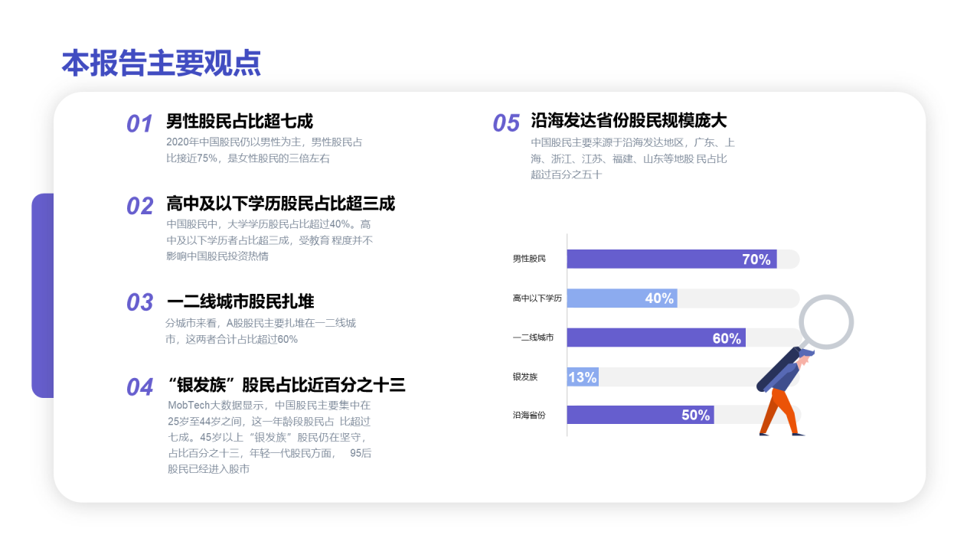Select the heading 沿海发达省份股民规模庞大
The width and height of the screenshot is (980, 551).
[x=629, y=120]
